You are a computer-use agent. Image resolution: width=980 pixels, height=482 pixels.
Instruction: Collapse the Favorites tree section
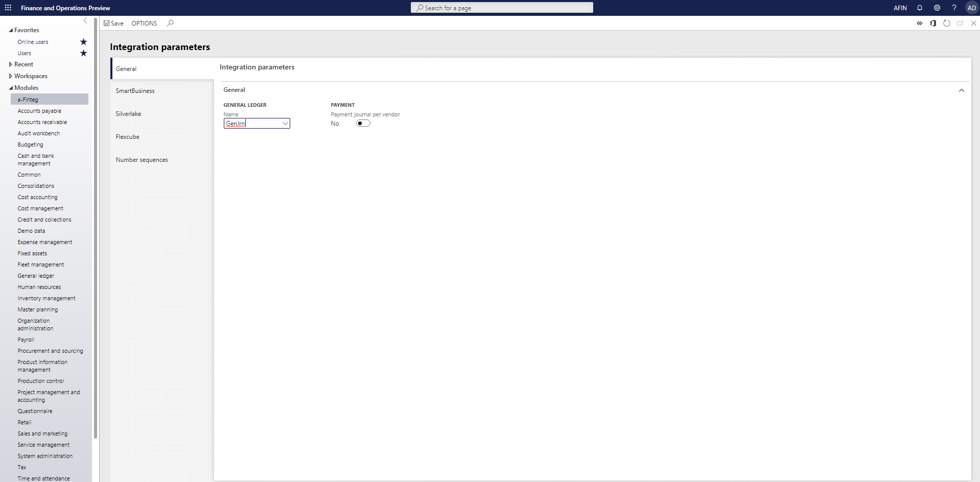pos(11,30)
